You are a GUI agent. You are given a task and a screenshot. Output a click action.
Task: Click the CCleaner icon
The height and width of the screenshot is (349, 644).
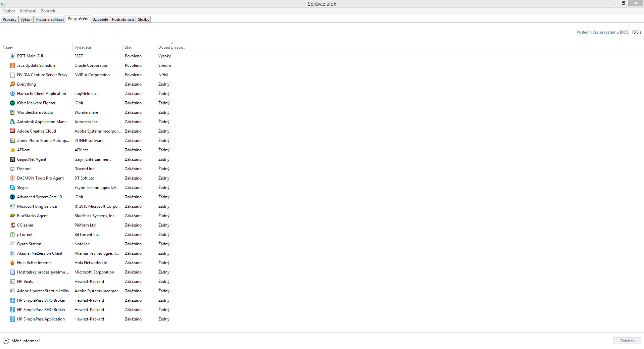point(12,225)
